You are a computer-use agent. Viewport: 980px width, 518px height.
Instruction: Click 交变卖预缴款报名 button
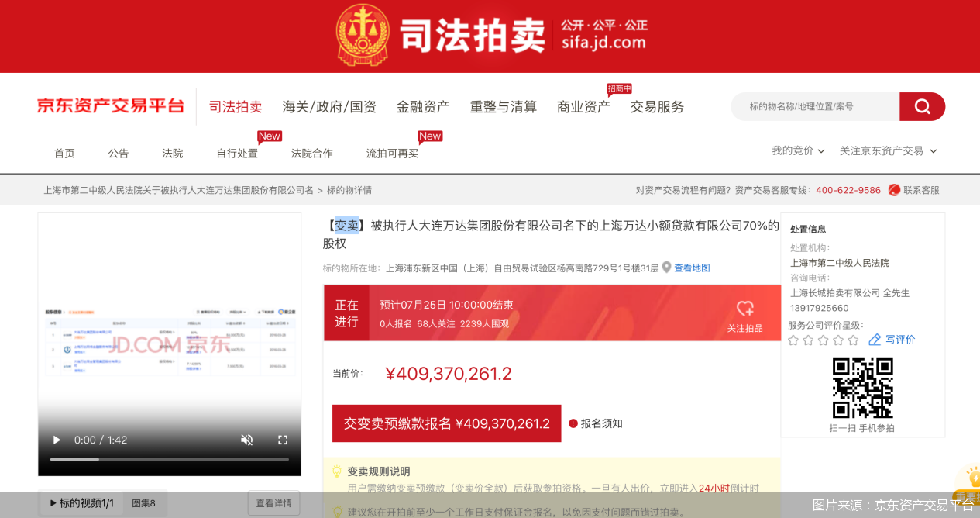click(x=446, y=423)
